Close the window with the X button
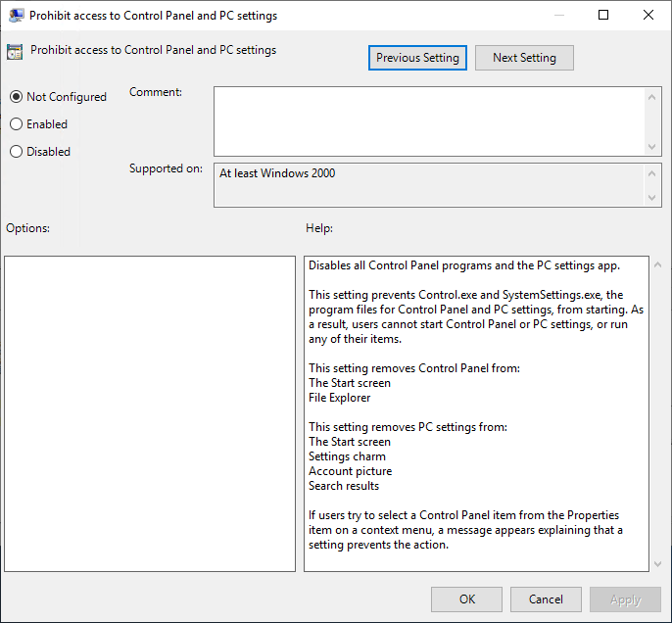The height and width of the screenshot is (623, 672). pyautogui.click(x=648, y=16)
